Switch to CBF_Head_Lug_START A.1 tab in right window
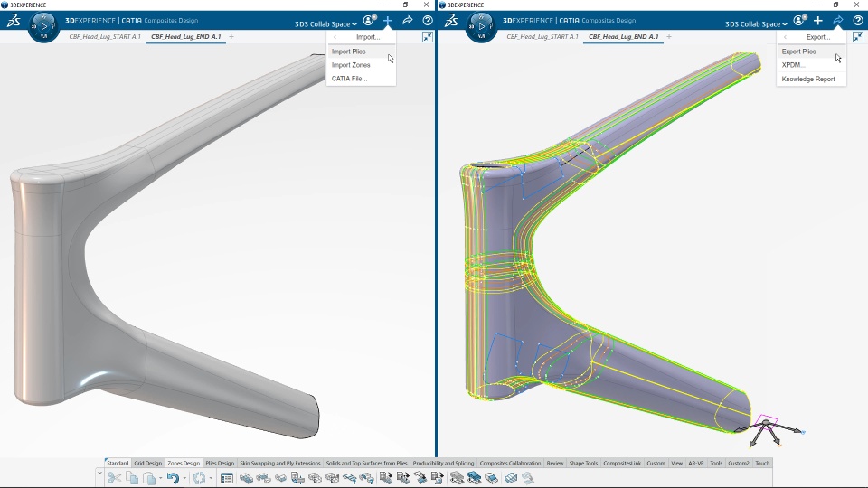Screen dimensions: 868x488 tap(542, 36)
